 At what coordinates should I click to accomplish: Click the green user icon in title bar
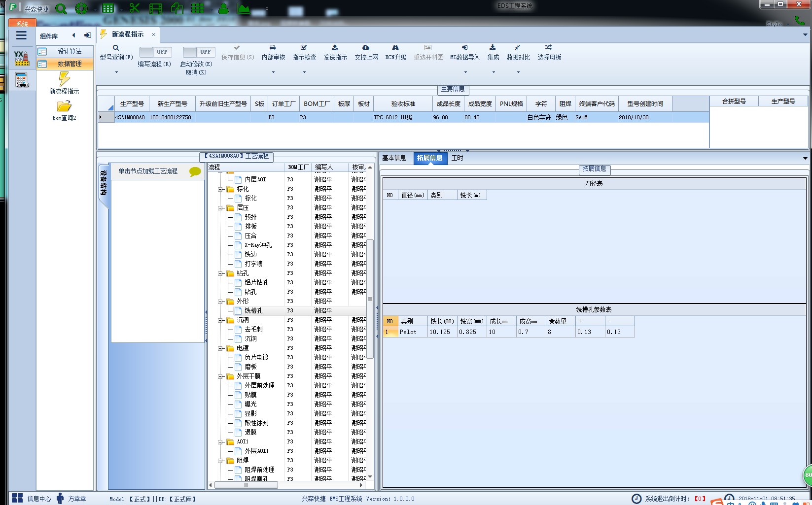[x=223, y=8]
